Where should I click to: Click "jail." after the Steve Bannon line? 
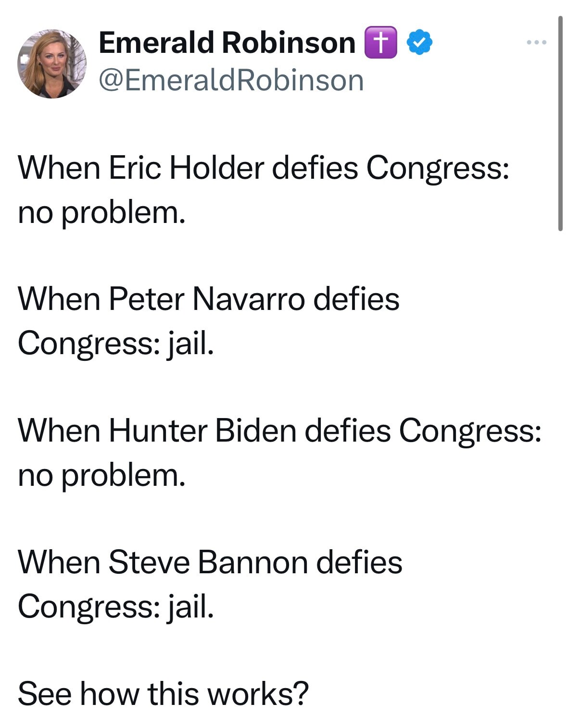190,606
